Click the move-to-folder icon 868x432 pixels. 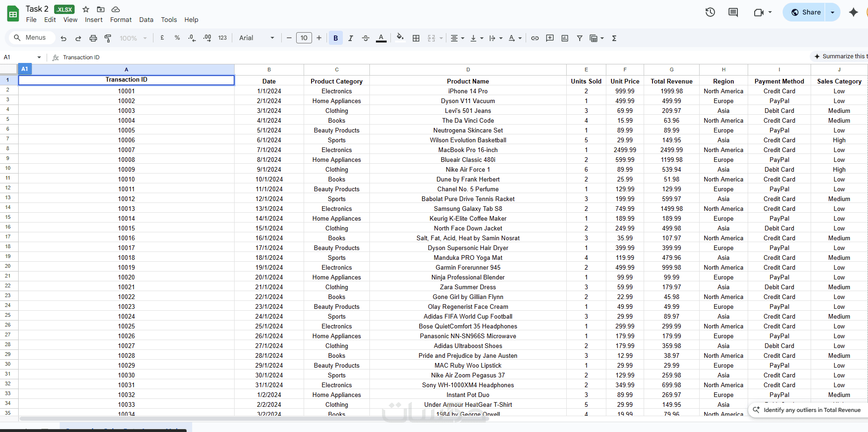(101, 9)
